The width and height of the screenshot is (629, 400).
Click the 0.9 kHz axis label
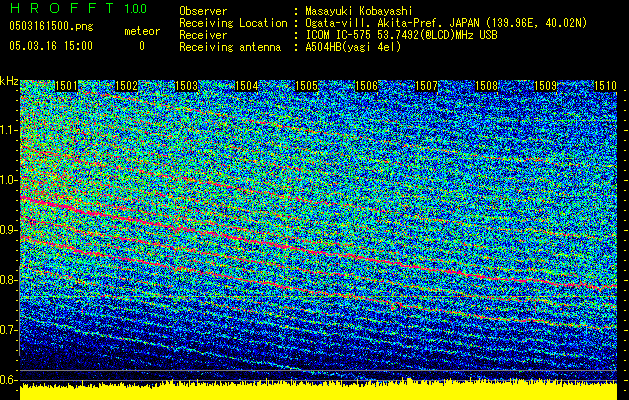[9, 230]
